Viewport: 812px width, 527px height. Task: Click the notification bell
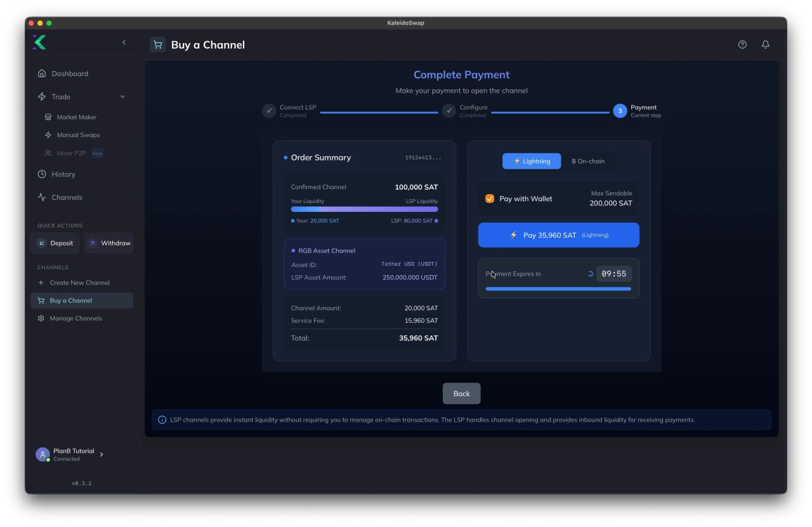[x=765, y=44]
